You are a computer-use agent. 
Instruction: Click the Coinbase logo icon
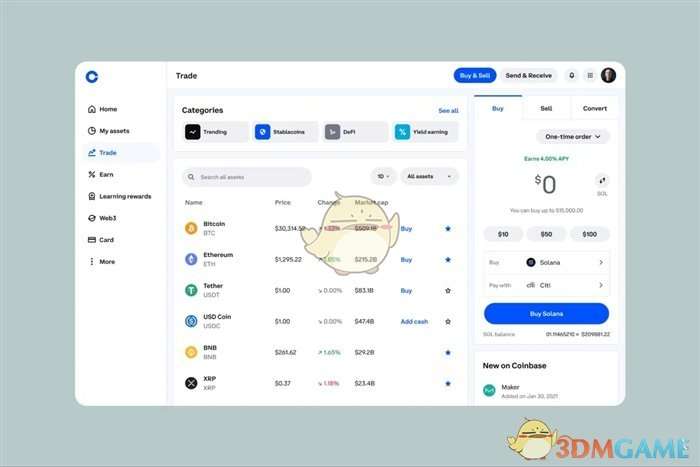click(x=92, y=77)
